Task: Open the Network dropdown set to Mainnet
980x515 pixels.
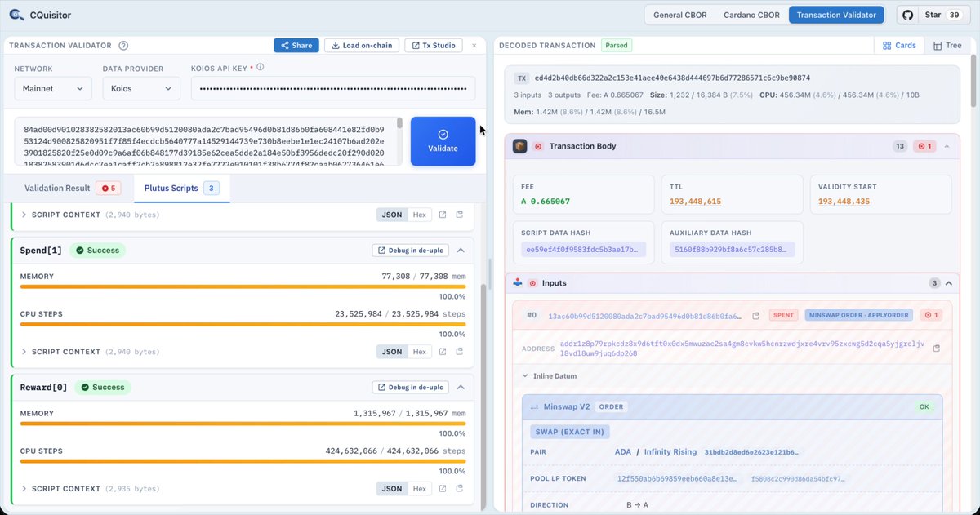Action: click(53, 88)
